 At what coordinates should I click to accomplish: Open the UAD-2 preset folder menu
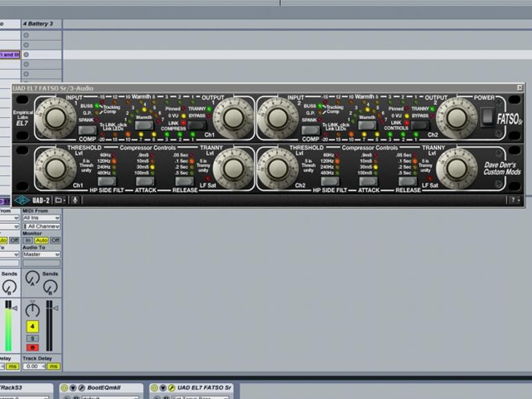coord(60,201)
